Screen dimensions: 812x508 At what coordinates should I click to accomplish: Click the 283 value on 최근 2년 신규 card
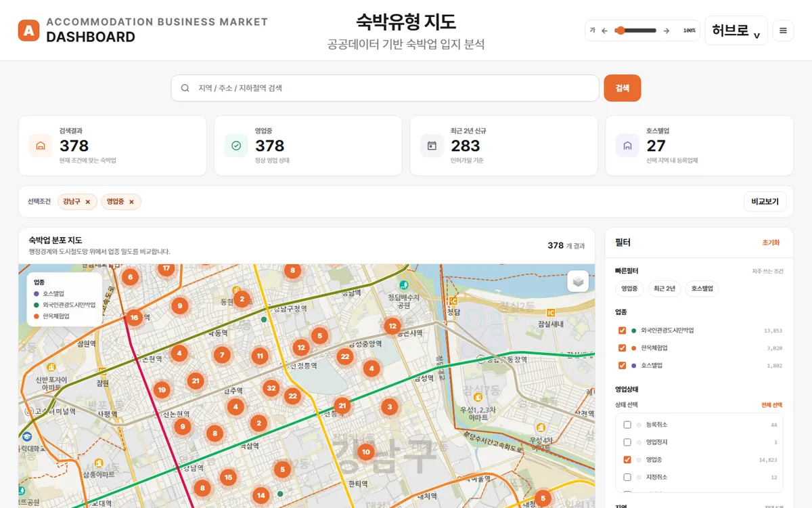click(x=466, y=146)
